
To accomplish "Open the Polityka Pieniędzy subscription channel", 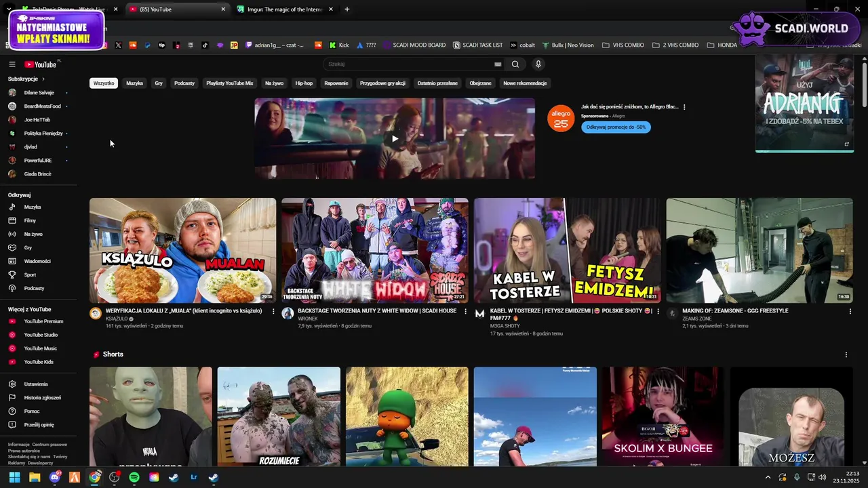I will (43, 134).
